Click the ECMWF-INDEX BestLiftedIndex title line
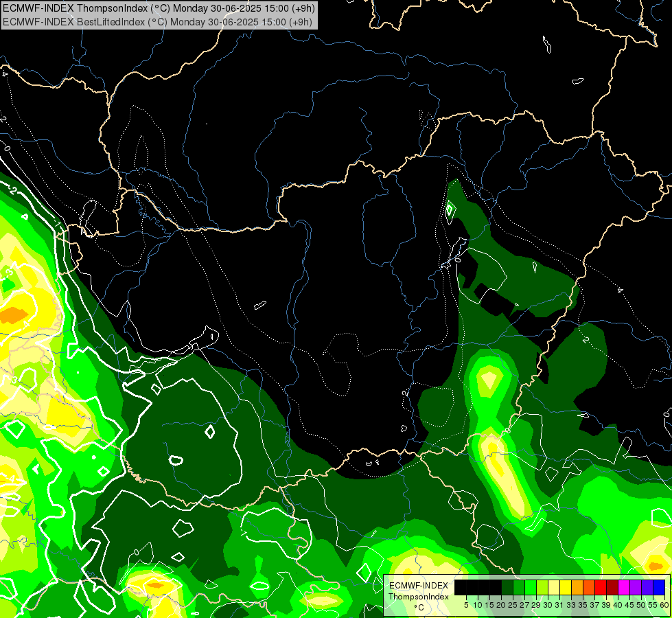Viewport: 672px width, 618px height. click(157, 22)
